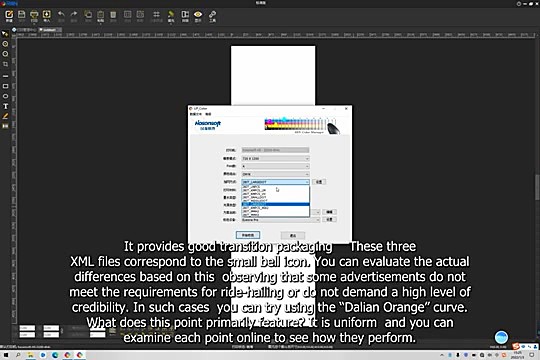Viewport: 540px width, 360px height.
Task: Click settings button next to Eusone Pro dropdown
Action: (329, 219)
